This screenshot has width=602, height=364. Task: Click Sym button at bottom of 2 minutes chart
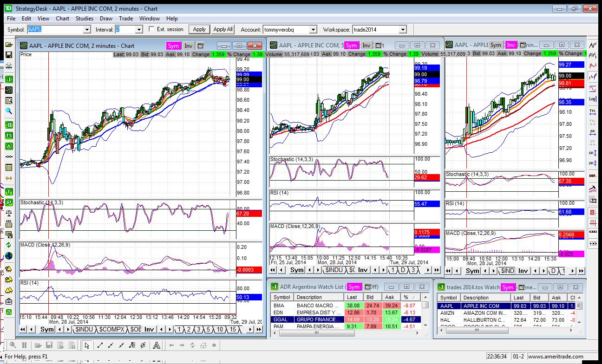(47, 329)
